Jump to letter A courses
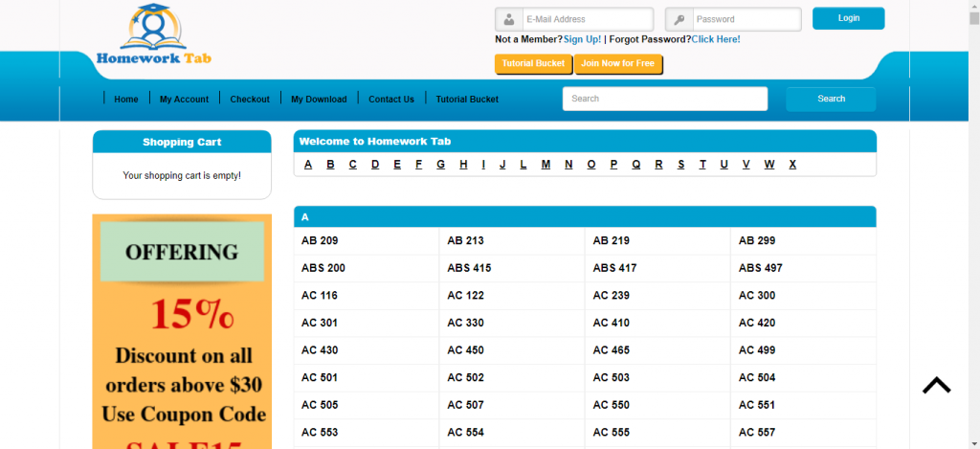 pyautogui.click(x=308, y=165)
